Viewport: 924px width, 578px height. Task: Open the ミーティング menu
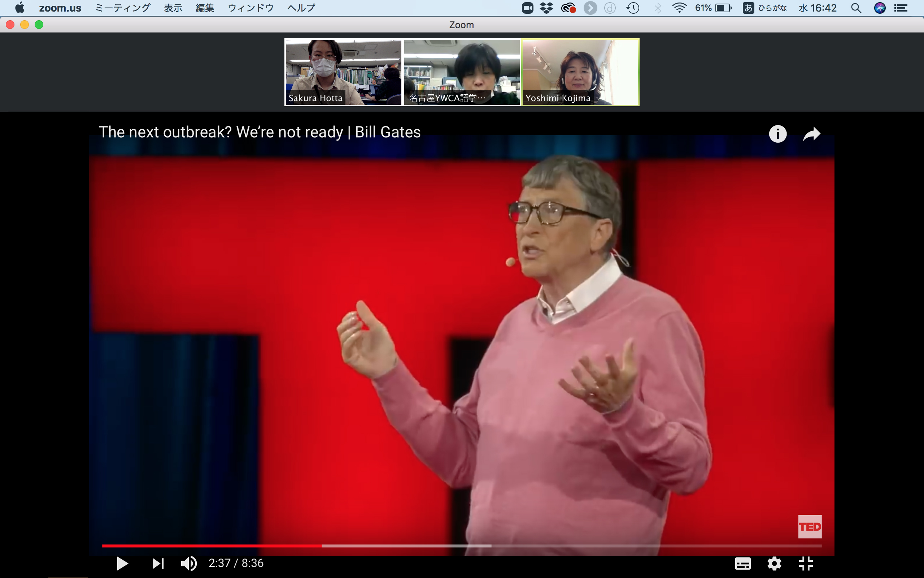[123, 8]
